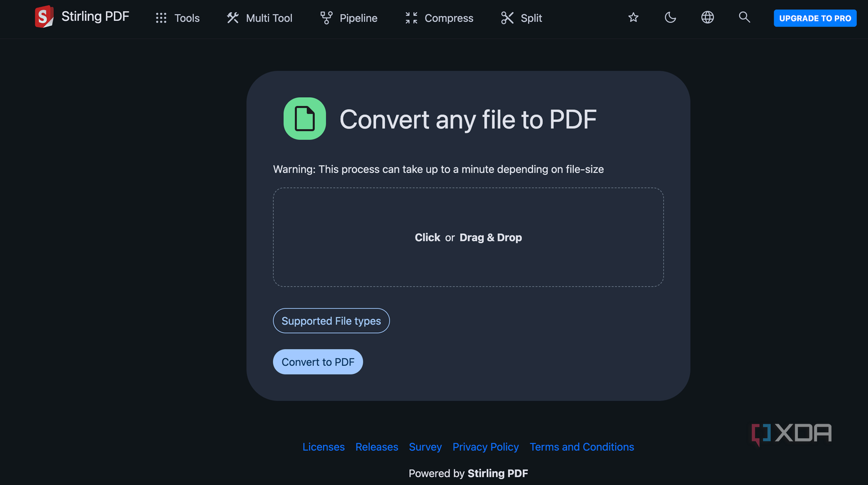Screen dimensions: 868x485
Task: Expand Supported File types
Action: pyautogui.click(x=331, y=321)
